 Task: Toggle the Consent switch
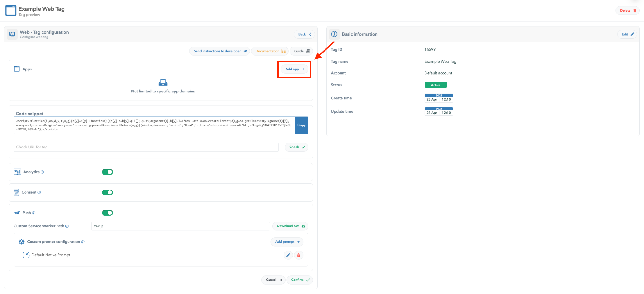pyautogui.click(x=107, y=192)
